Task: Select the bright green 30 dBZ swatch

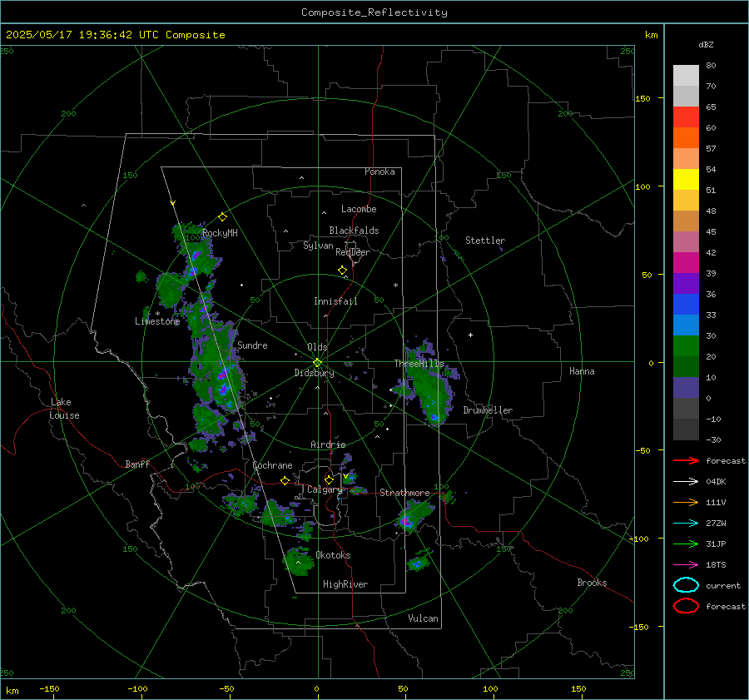Action: pyautogui.click(x=686, y=346)
